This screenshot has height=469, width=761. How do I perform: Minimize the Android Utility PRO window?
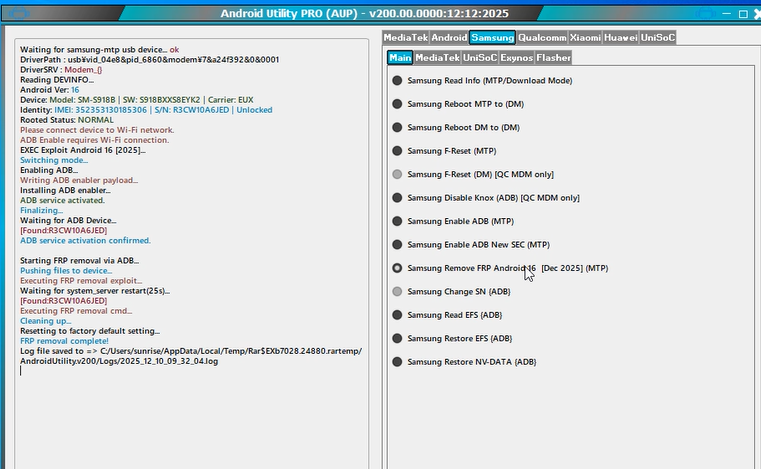tap(727, 14)
